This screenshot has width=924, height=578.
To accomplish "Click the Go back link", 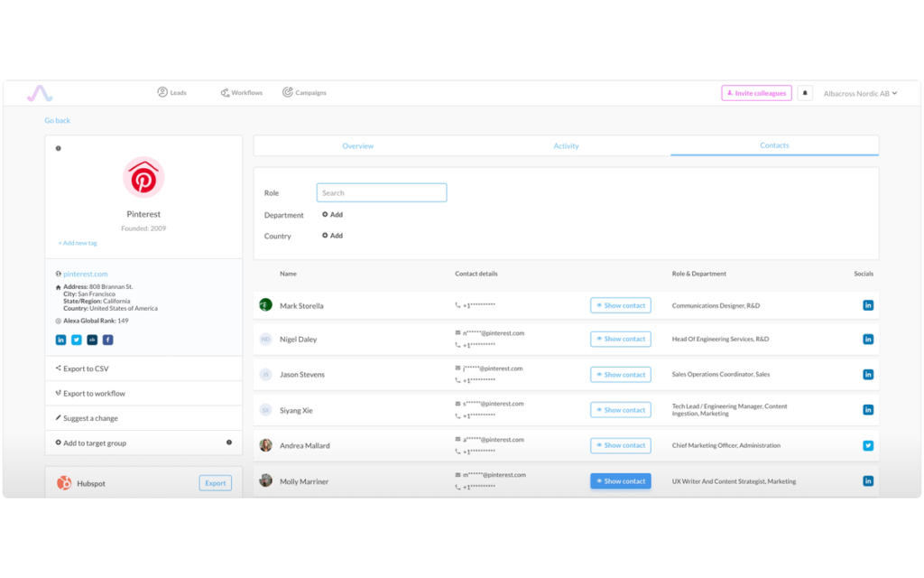I will [57, 120].
